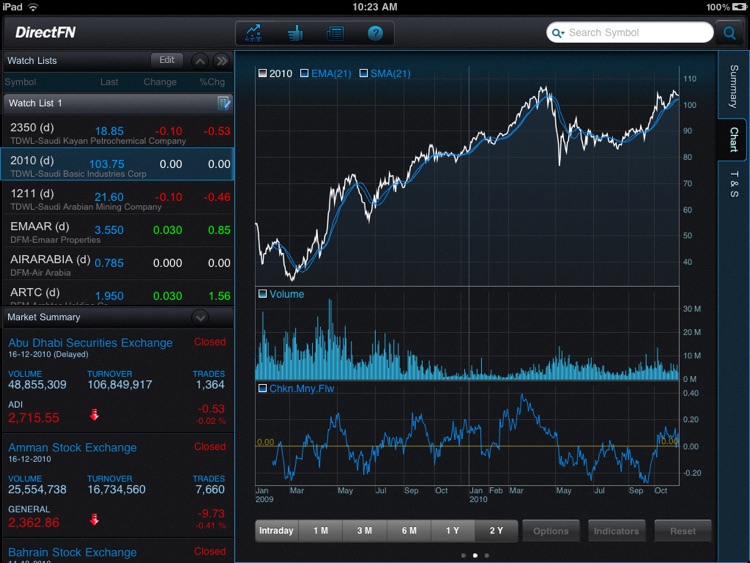Expand Watch Lists with double-arrow button
Image resolution: width=750 pixels, height=563 pixels.
(x=221, y=61)
